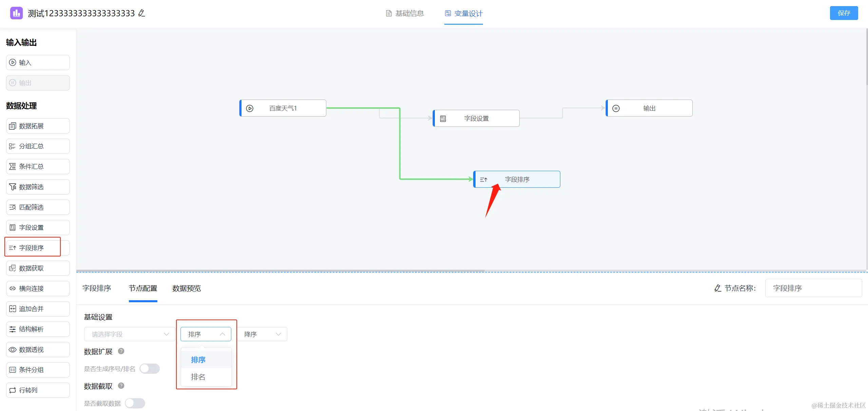Select the 百度天气1 input node
868x411 pixels.
click(x=283, y=108)
